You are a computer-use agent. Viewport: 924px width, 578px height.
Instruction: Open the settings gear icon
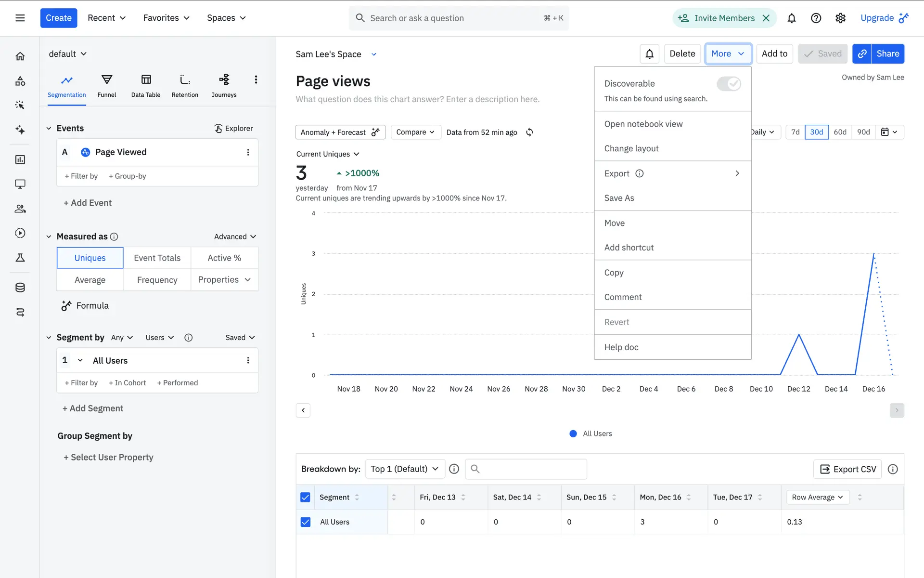840,18
